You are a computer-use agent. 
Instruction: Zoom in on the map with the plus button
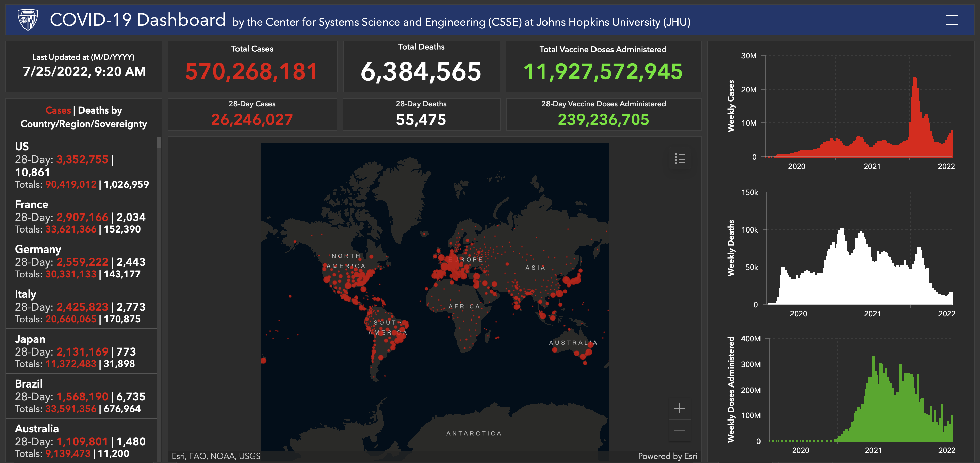tap(679, 409)
